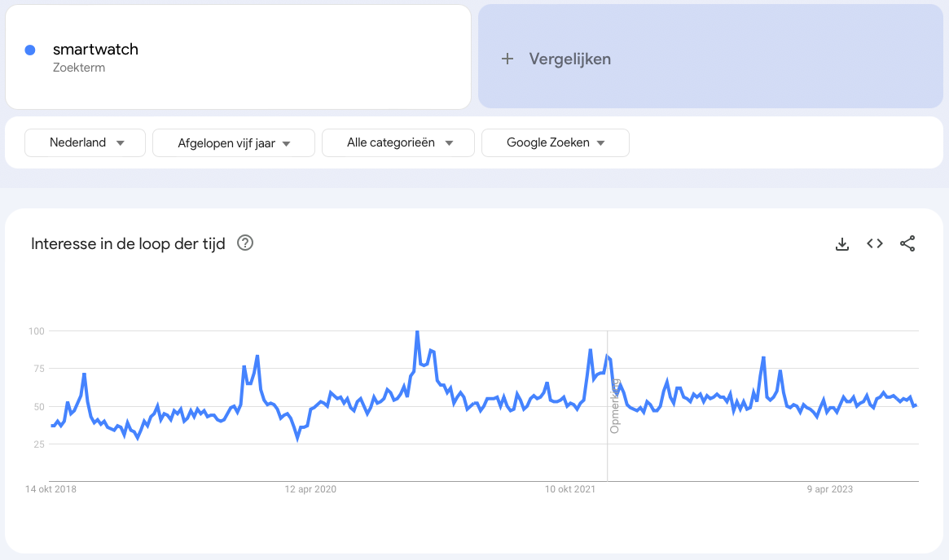Click the Interesse in de loop der tijd heading
This screenshot has width=949, height=560.
[x=128, y=243]
